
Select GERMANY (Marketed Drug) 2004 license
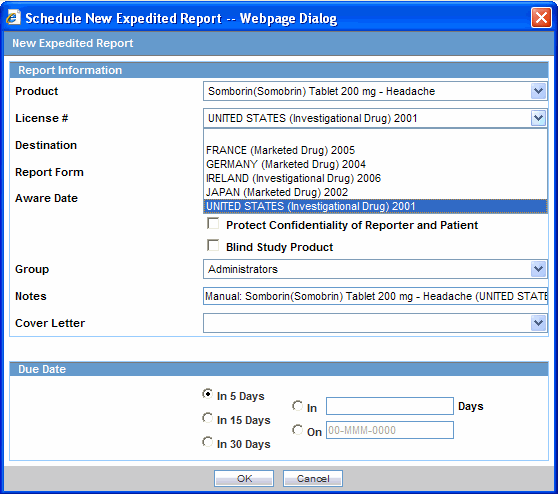pos(375,164)
